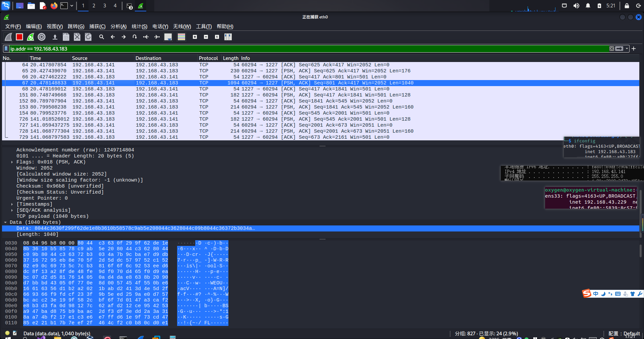This screenshot has width=644, height=339.
Task: Open Find Packet magnifier tool
Action: (x=102, y=37)
